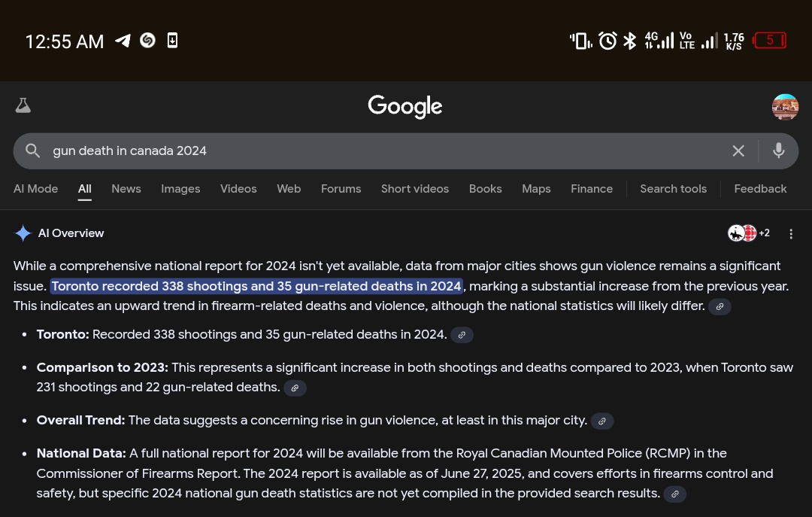Viewport: 812px width, 517px height.
Task: Select the 'National Data:' bullet heading
Action: click(x=81, y=453)
